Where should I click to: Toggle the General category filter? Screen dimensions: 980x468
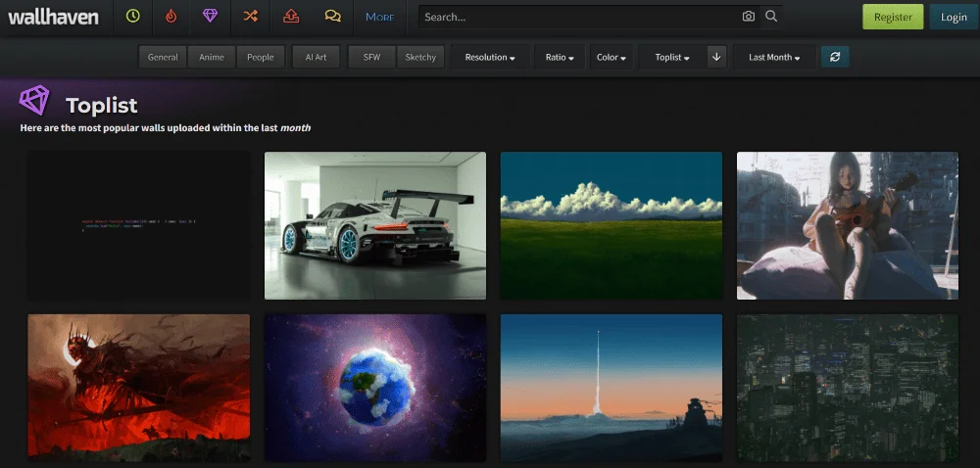pos(163,57)
